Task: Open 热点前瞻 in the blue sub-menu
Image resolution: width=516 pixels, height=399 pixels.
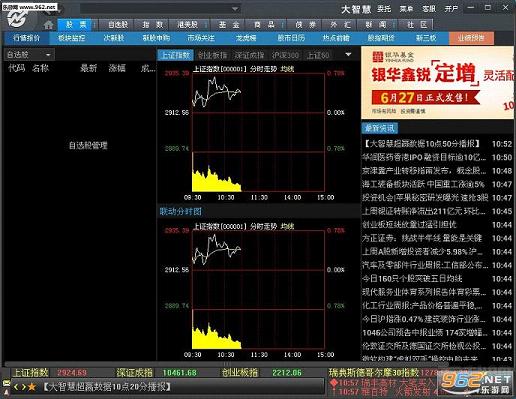Action: (x=336, y=38)
